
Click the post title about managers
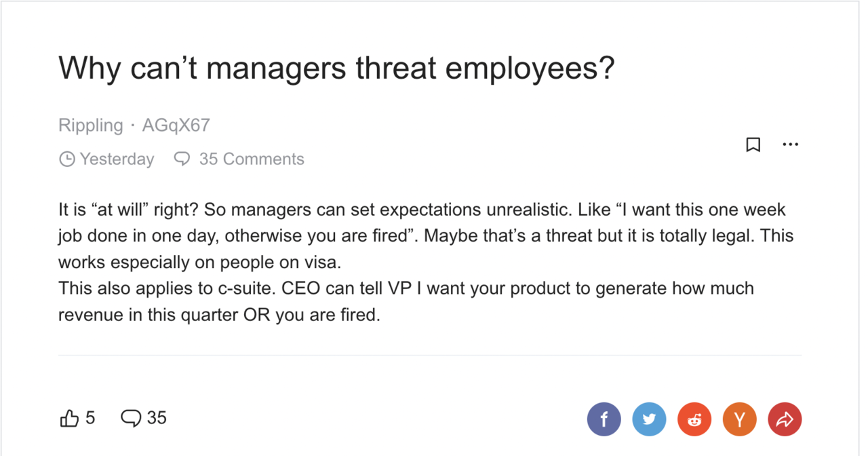(336, 68)
